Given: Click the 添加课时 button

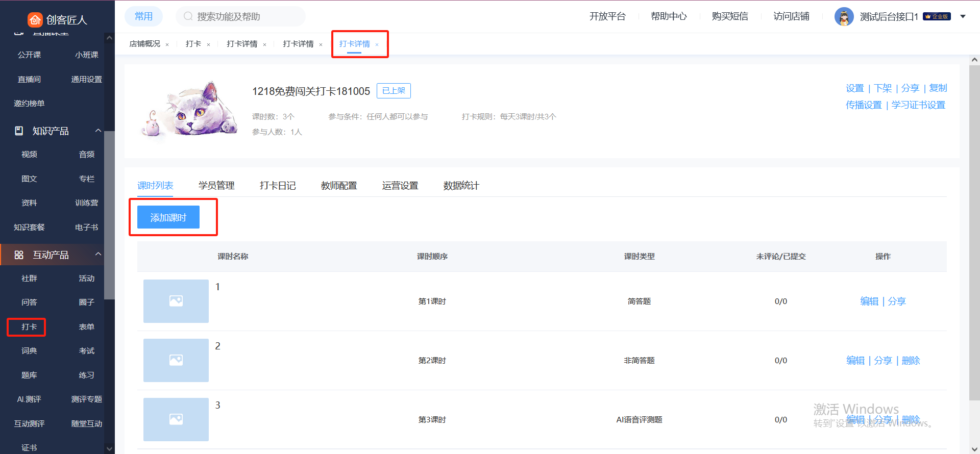Looking at the screenshot, I should (x=168, y=218).
